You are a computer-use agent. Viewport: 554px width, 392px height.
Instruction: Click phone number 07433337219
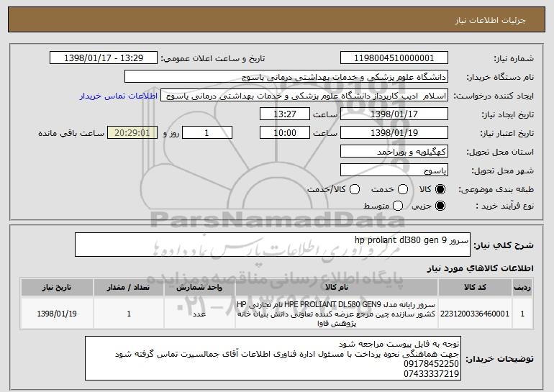(431, 373)
